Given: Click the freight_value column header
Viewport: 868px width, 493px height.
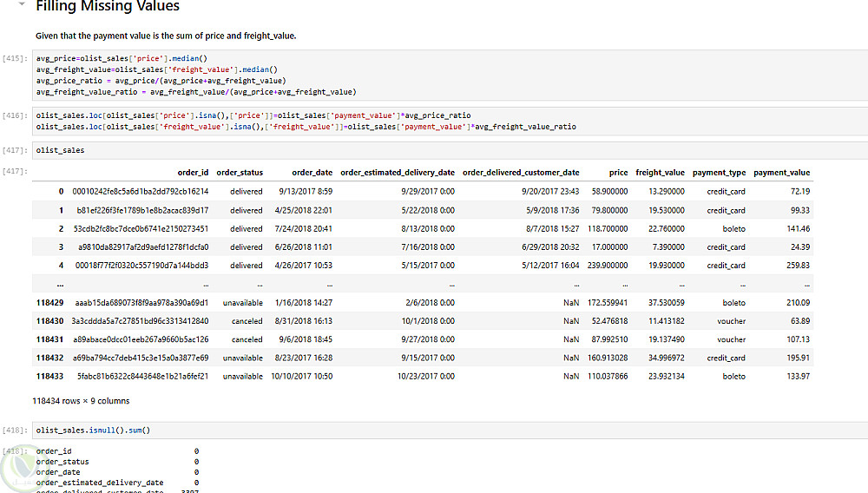Looking at the screenshot, I should (660, 172).
